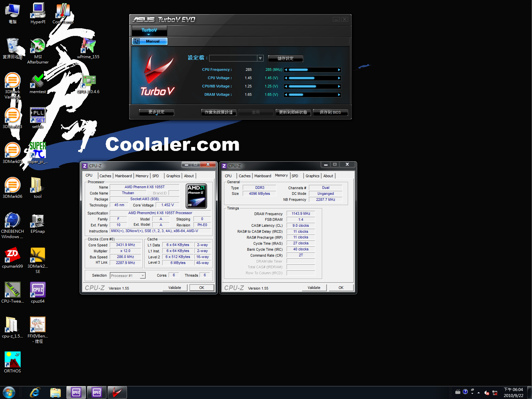Open Caches tab in left CPU-Z window
The width and height of the screenshot is (532, 399).
click(x=105, y=176)
